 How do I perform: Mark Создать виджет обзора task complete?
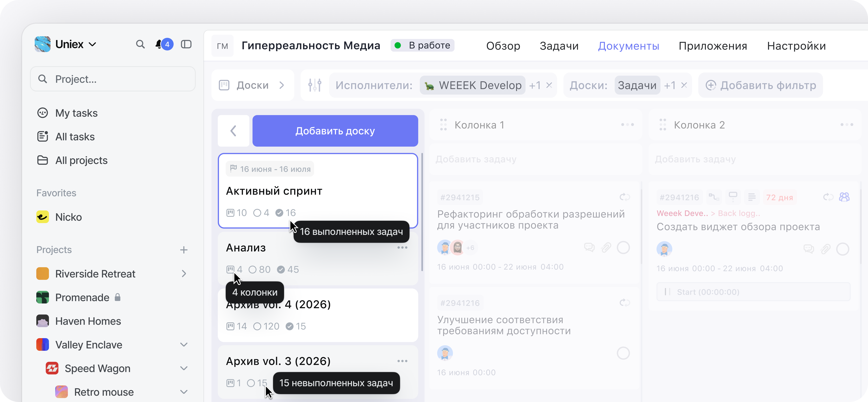[x=843, y=249]
